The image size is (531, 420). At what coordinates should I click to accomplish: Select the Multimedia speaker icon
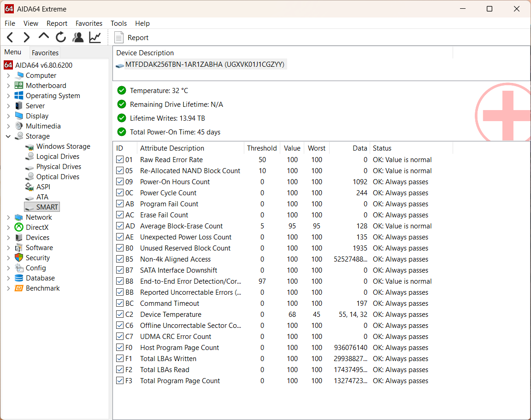[19, 126]
